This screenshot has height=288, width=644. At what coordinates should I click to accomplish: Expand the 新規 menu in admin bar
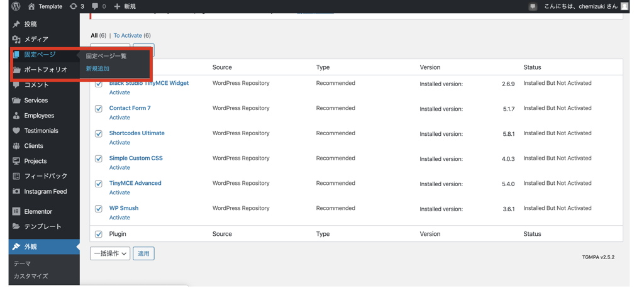[125, 6]
